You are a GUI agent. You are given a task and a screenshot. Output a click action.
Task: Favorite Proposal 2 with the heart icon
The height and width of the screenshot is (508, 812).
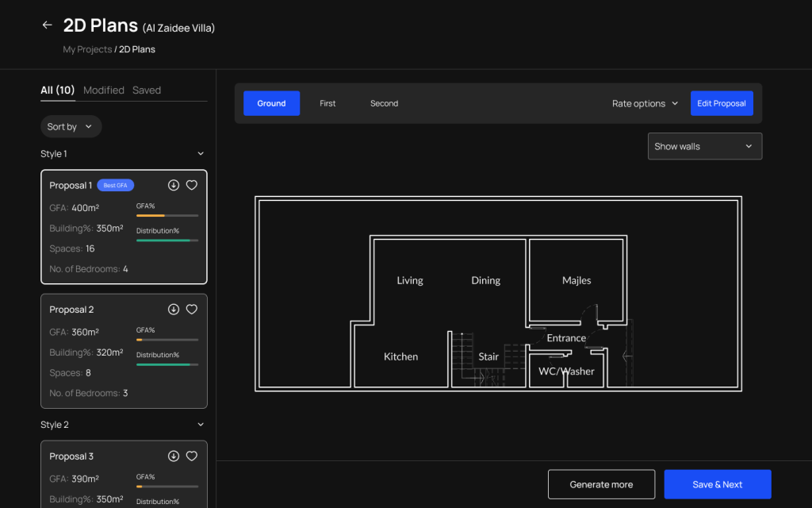pos(191,310)
